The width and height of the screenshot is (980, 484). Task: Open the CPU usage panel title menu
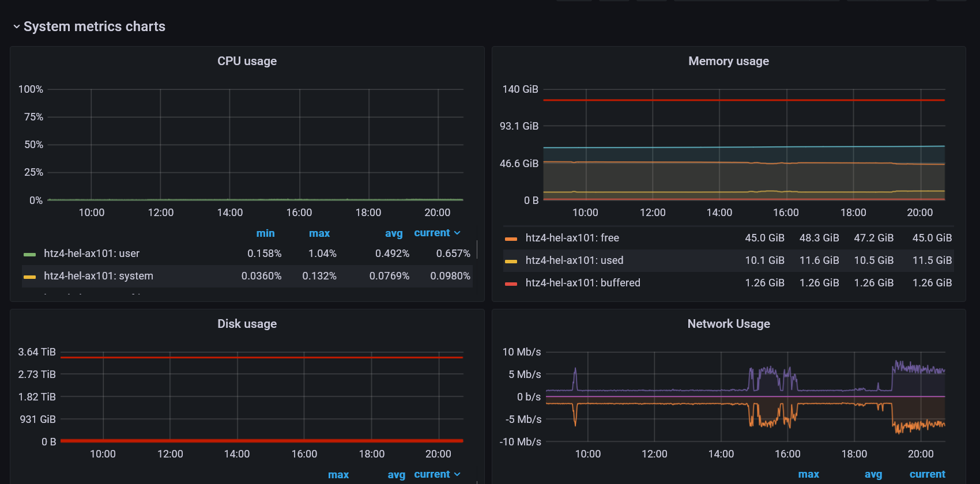coord(247,61)
